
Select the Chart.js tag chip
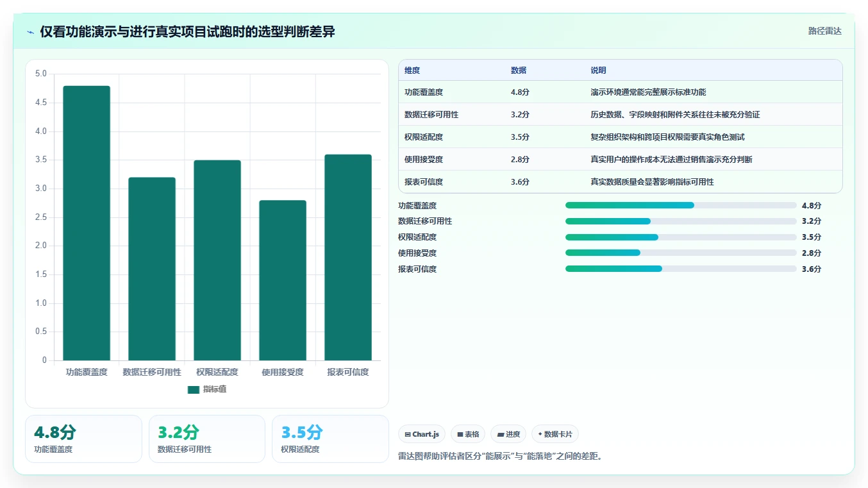(x=422, y=434)
